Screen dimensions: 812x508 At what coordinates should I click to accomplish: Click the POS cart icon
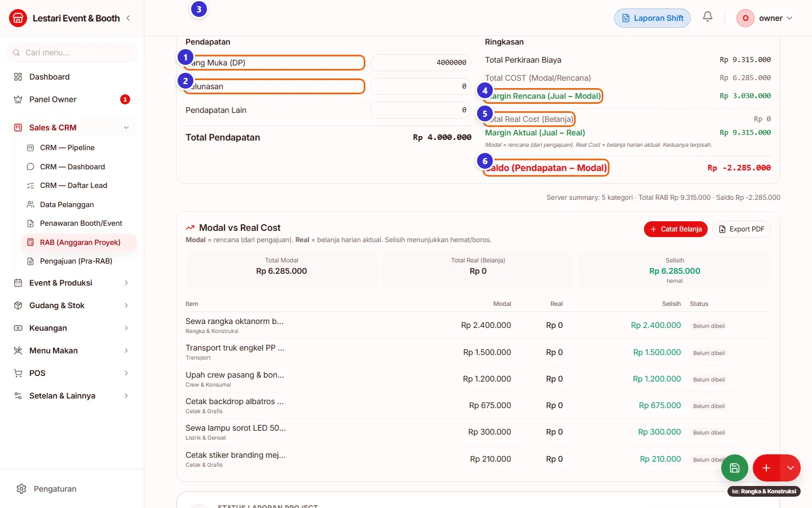click(18, 373)
